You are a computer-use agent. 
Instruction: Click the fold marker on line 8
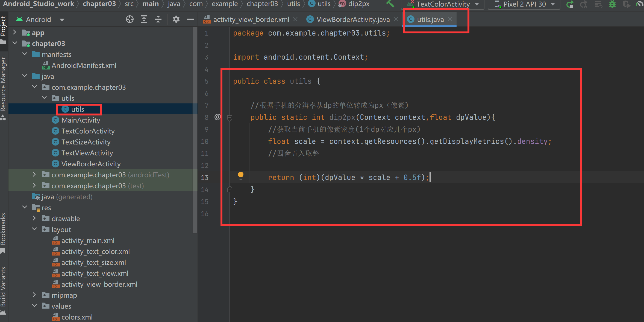point(230,118)
